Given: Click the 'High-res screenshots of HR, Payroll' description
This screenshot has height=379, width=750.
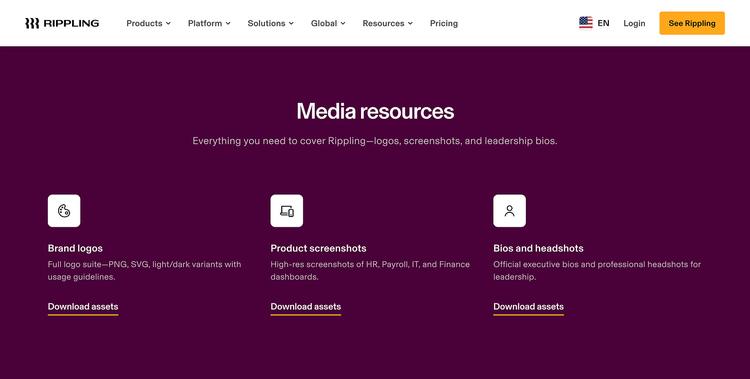Looking at the screenshot, I should pyautogui.click(x=370, y=270).
